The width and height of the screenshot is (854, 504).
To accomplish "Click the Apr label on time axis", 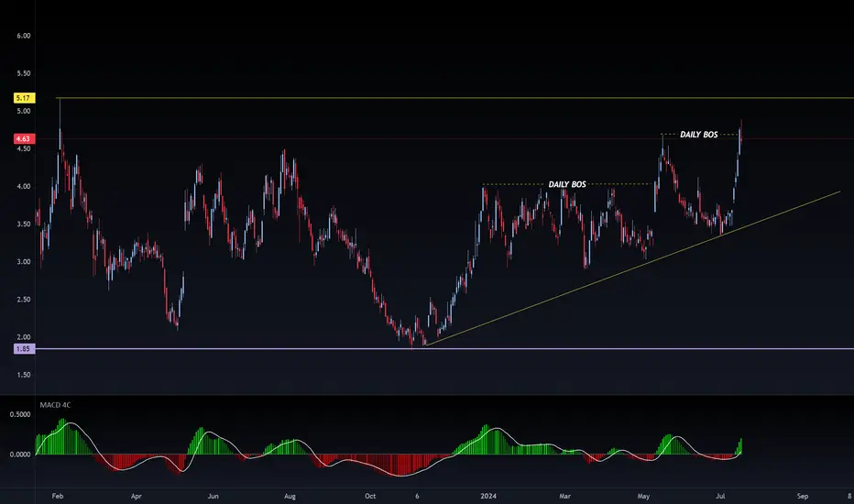I will (137, 497).
